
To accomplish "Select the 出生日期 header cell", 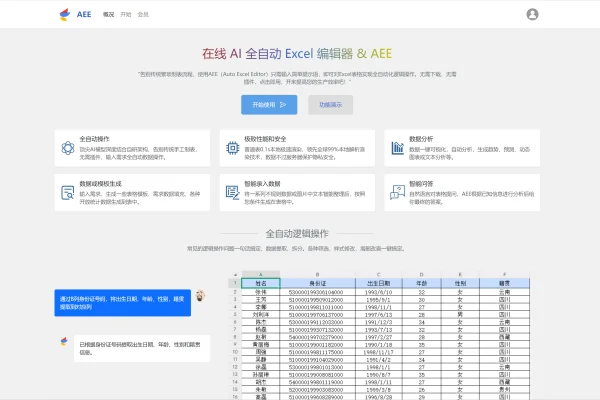I will pos(378,283).
